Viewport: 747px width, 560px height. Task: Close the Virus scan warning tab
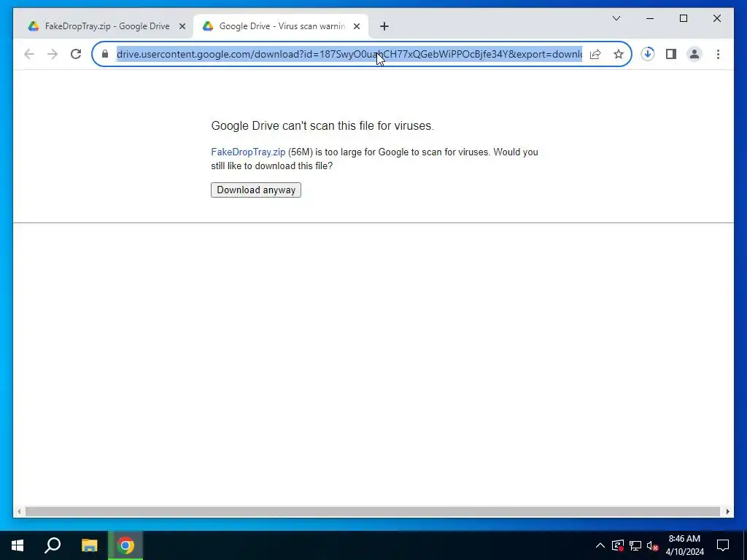point(357,26)
